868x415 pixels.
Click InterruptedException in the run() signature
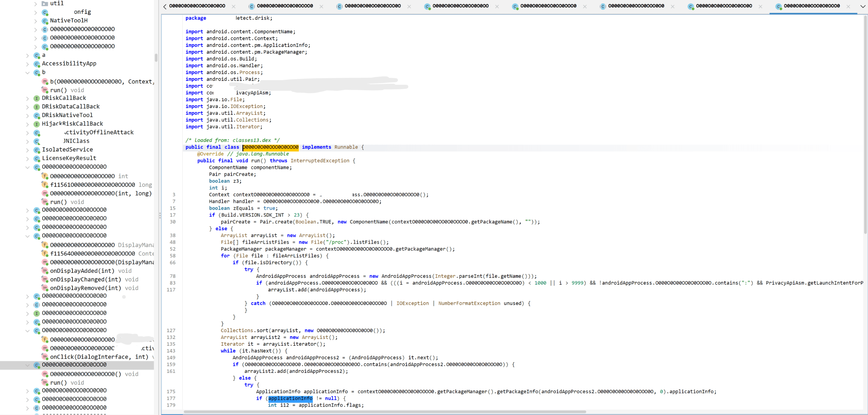pos(319,161)
